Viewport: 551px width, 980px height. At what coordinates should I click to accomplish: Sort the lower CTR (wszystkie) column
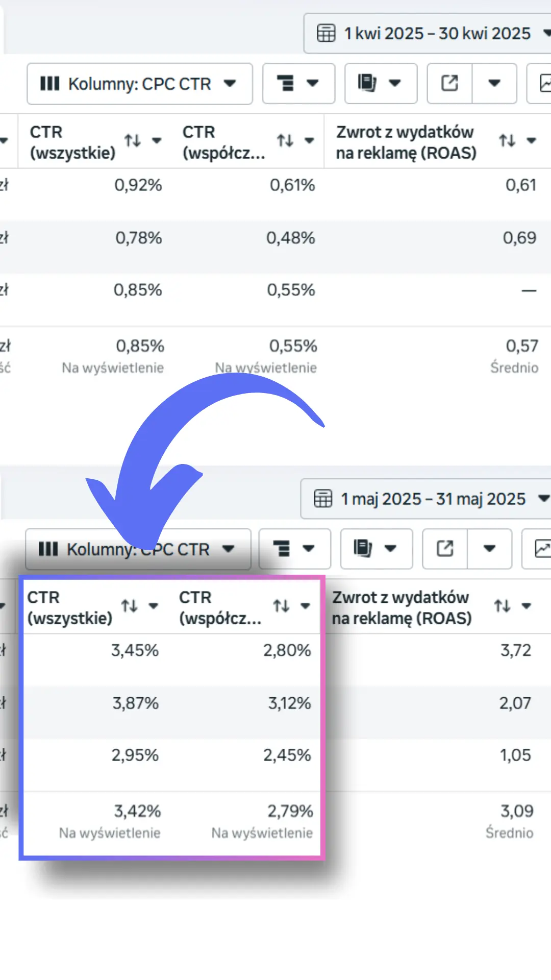(130, 606)
